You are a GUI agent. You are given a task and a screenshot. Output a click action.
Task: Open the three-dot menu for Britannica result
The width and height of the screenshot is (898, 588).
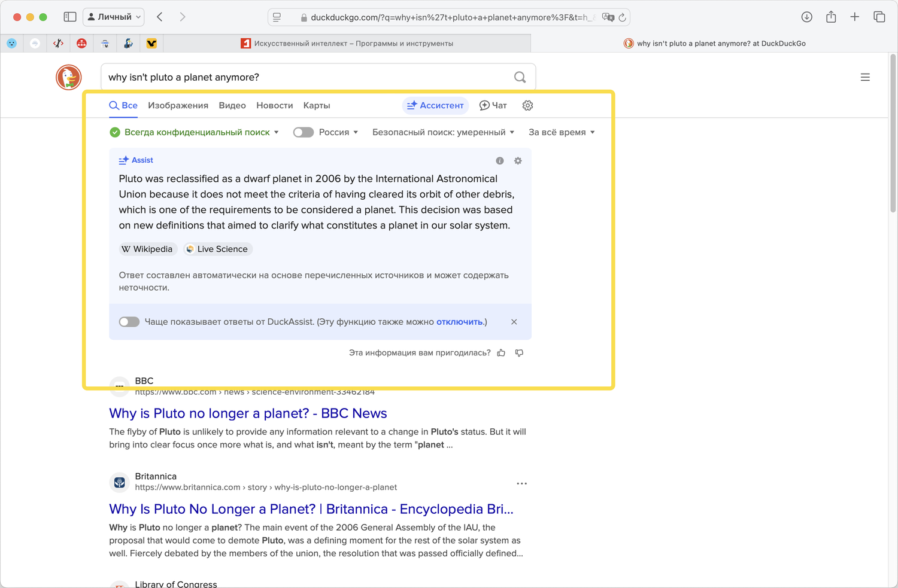[522, 483]
